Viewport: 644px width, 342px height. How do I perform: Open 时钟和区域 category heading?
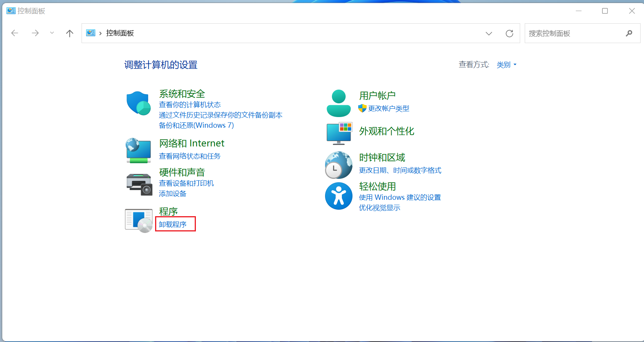pyautogui.click(x=382, y=157)
